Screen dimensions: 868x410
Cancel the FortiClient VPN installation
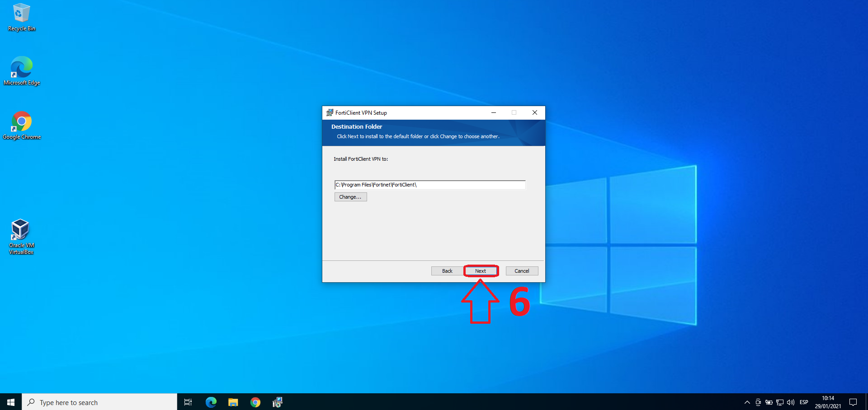pos(522,271)
